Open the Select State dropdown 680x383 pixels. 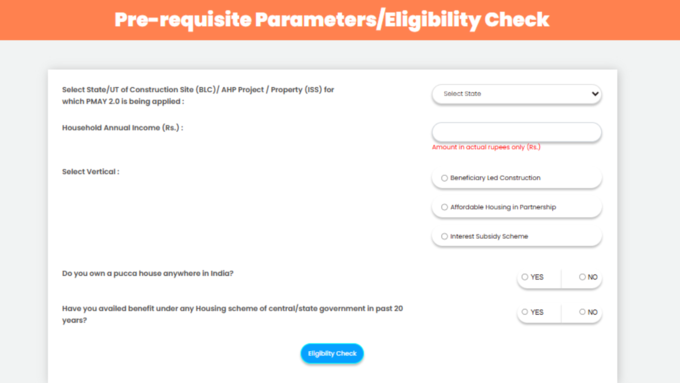[x=517, y=94]
